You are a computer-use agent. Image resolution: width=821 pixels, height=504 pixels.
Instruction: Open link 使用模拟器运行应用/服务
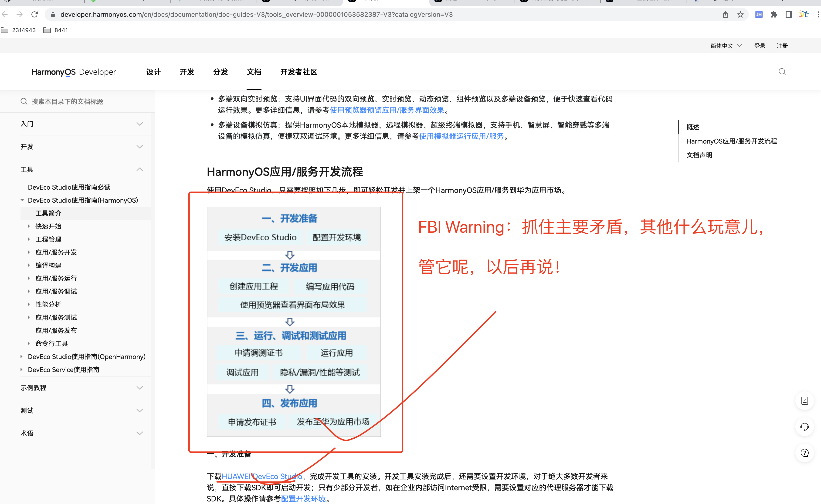coord(461,136)
